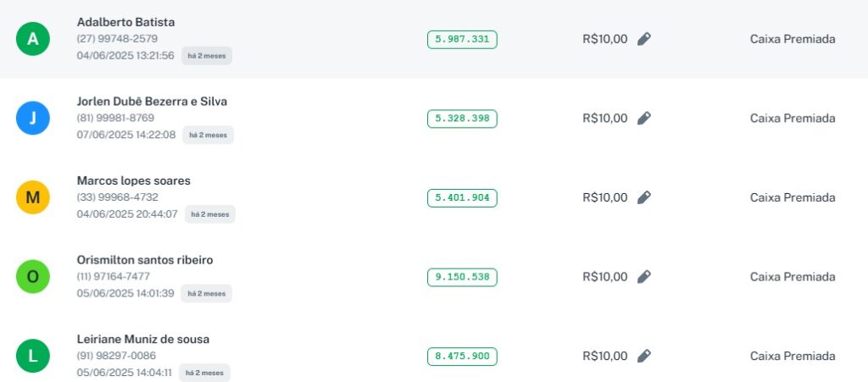Click 'há 2 meses' tag for Orismilton
This screenshot has width=868, height=382.
(x=206, y=294)
